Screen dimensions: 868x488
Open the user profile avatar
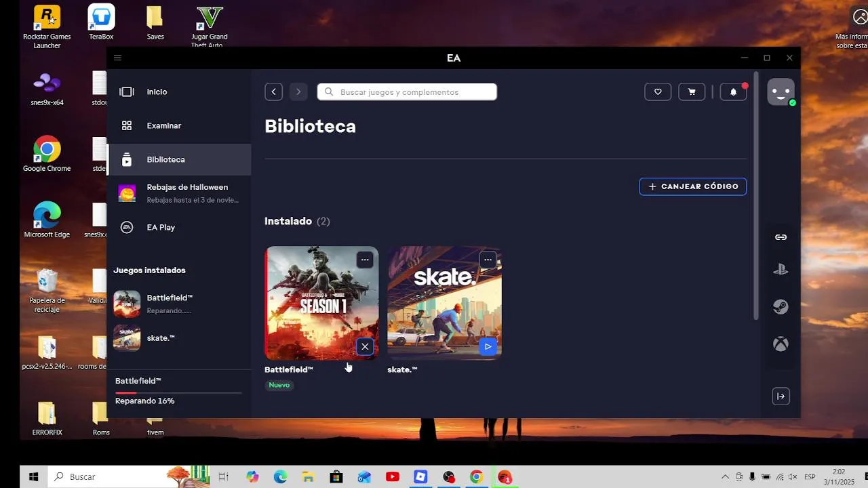(781, 91)
